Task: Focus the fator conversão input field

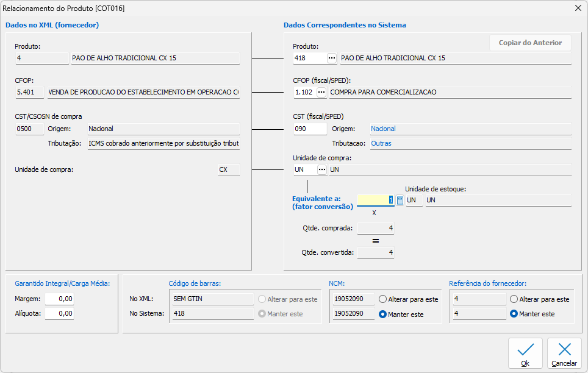Action: [x=375, y=200]
